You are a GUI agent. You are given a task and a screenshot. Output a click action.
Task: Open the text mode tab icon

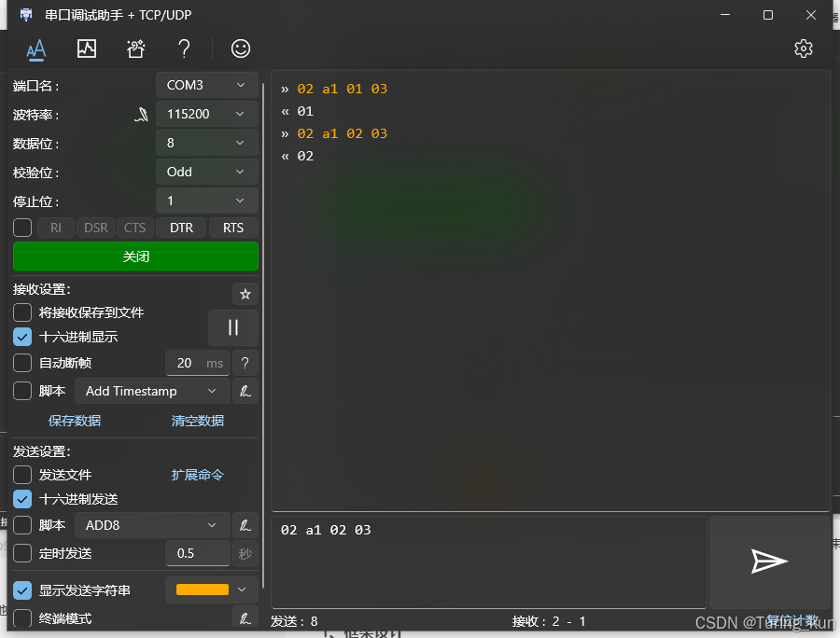click(35, 49)
